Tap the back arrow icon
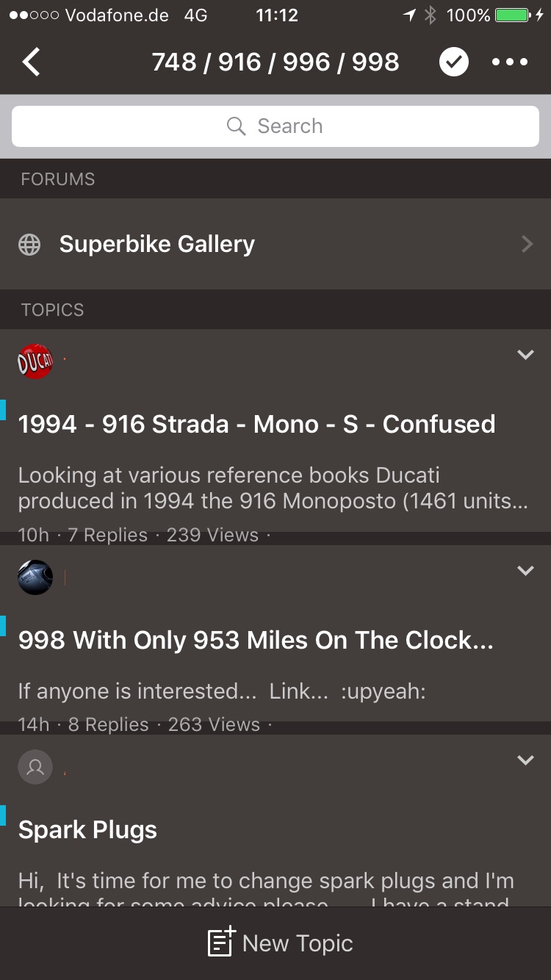 pos(31,62)
